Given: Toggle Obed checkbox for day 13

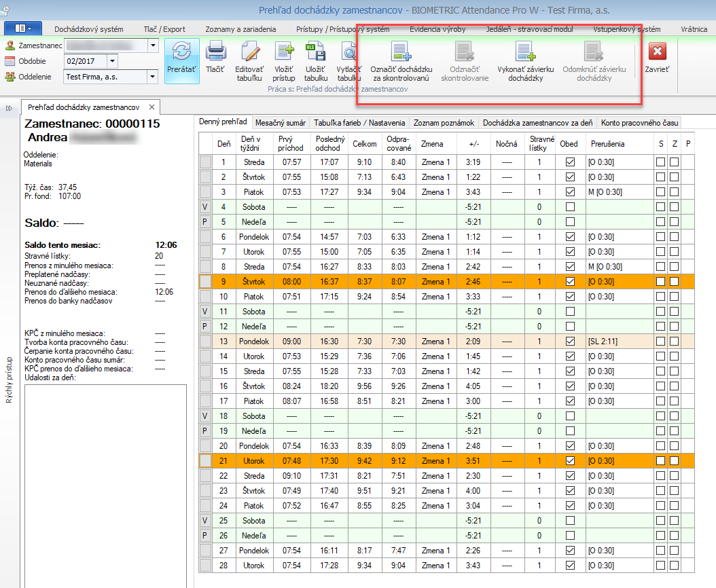Looking at the screenshot, I should pyautogui.click(x=570, y=342).
